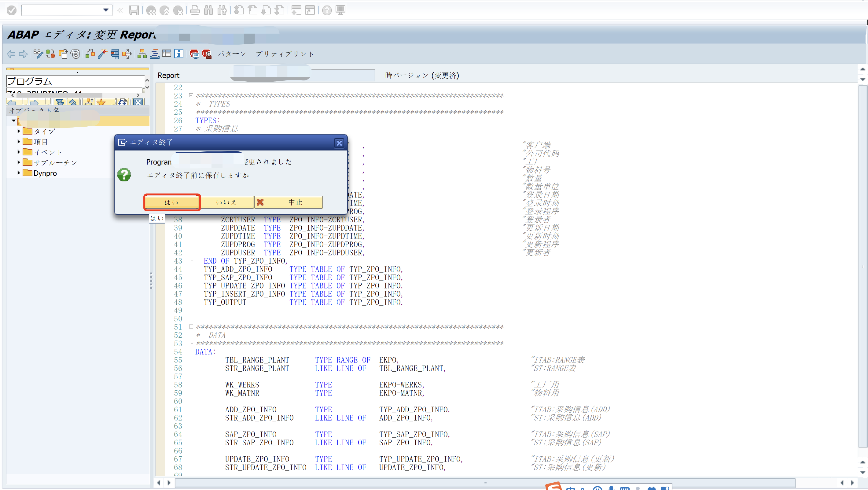The width and height of the screenshot is (868, 490).
Task: Toggle Display/Change mode with the glasses-pencil icon
Action: 39,54
